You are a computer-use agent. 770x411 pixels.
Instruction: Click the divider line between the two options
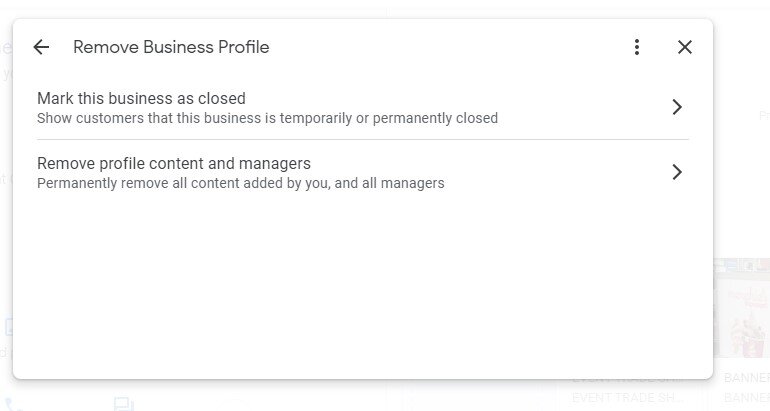tap(362, 139)
